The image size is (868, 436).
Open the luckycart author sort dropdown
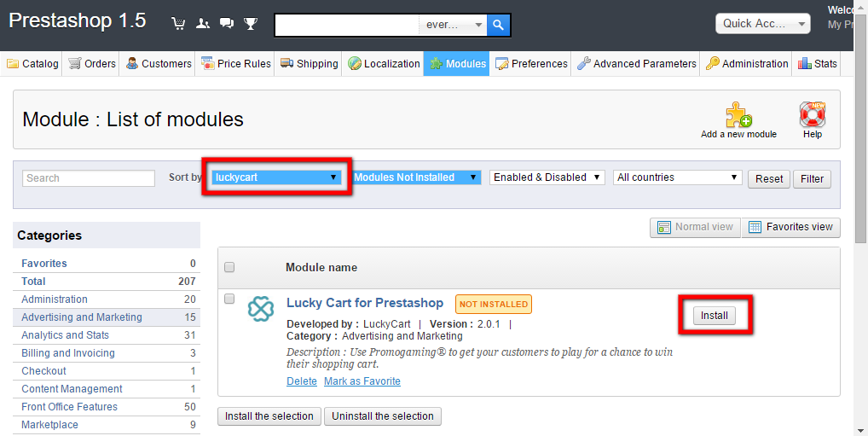[x=276, y=177]
